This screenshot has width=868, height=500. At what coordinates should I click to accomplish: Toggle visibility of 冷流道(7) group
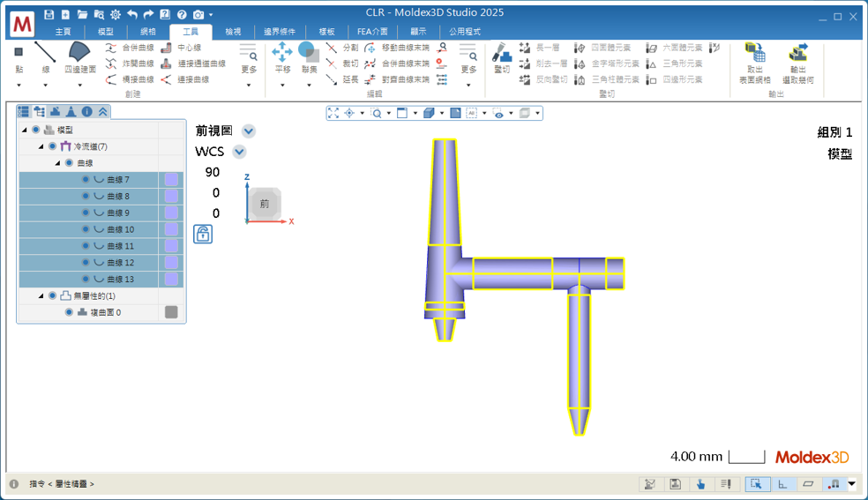point(52,146)
